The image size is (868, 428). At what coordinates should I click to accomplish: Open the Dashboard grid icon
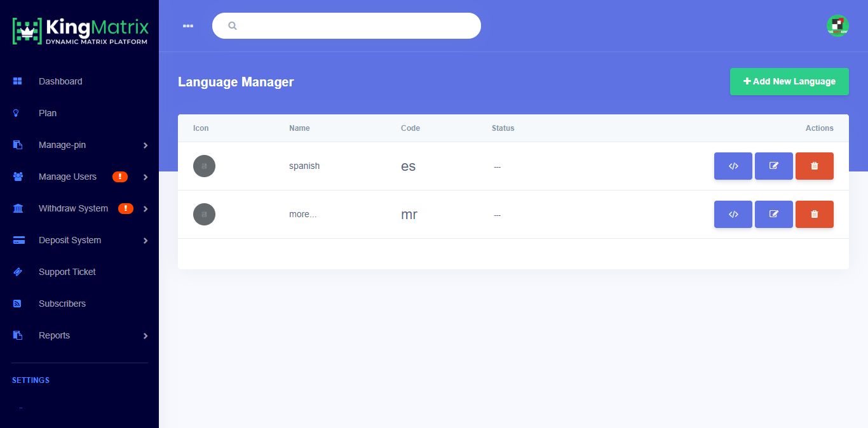coord(18,81)
